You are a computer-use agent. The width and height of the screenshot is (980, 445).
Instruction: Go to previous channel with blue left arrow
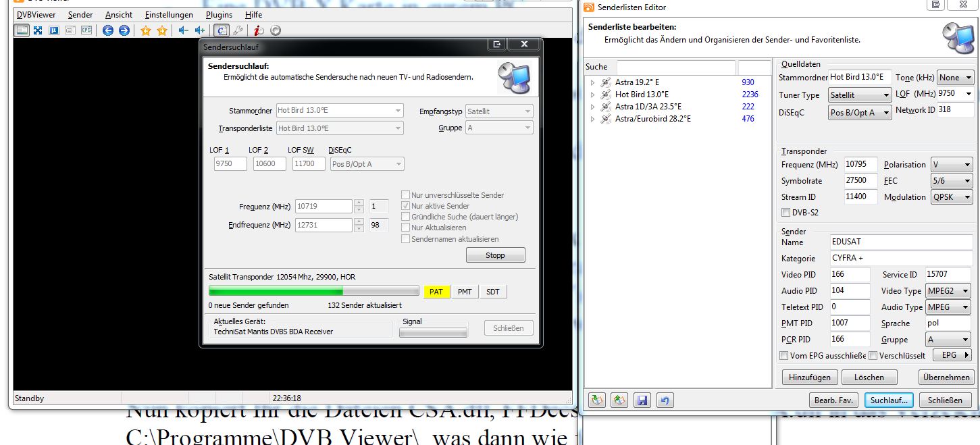(x=108, y=30)
